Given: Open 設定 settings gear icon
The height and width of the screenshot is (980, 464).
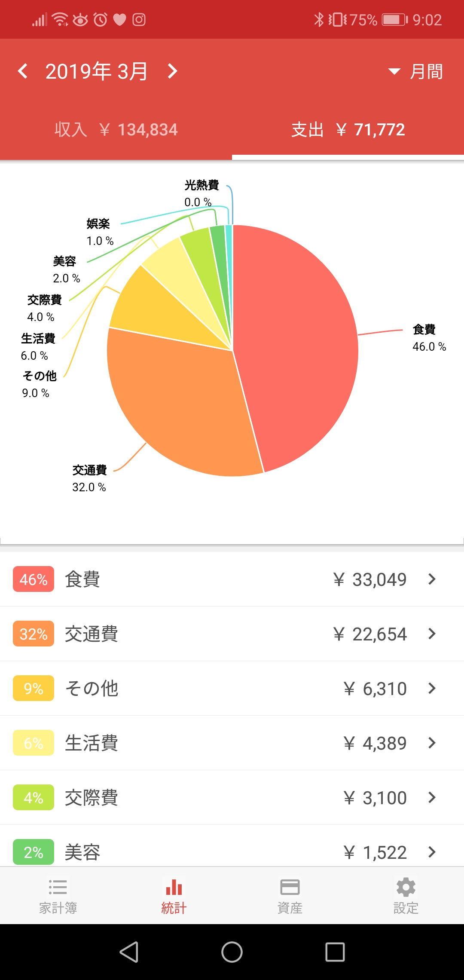Looking at the screenshot, I should tap(406, 887).
